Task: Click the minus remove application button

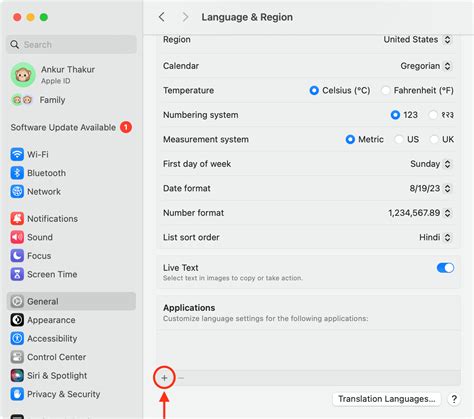Action: coord(181,378)
